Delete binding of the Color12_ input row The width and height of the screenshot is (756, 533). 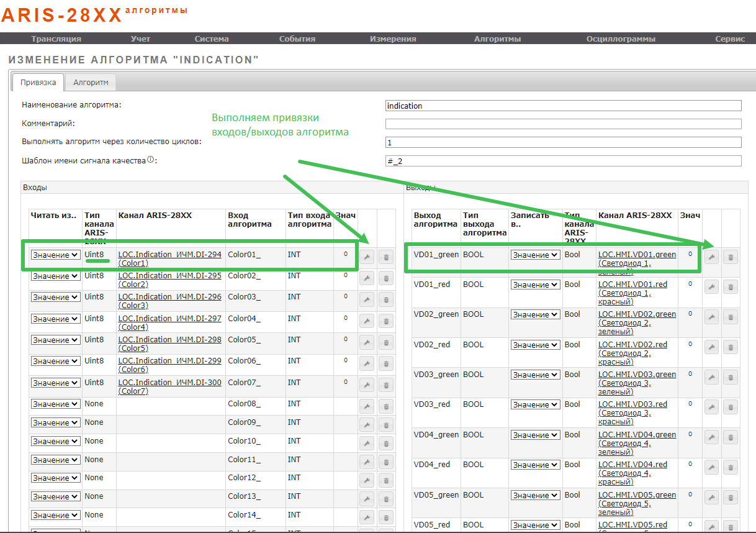click(386, 480)
